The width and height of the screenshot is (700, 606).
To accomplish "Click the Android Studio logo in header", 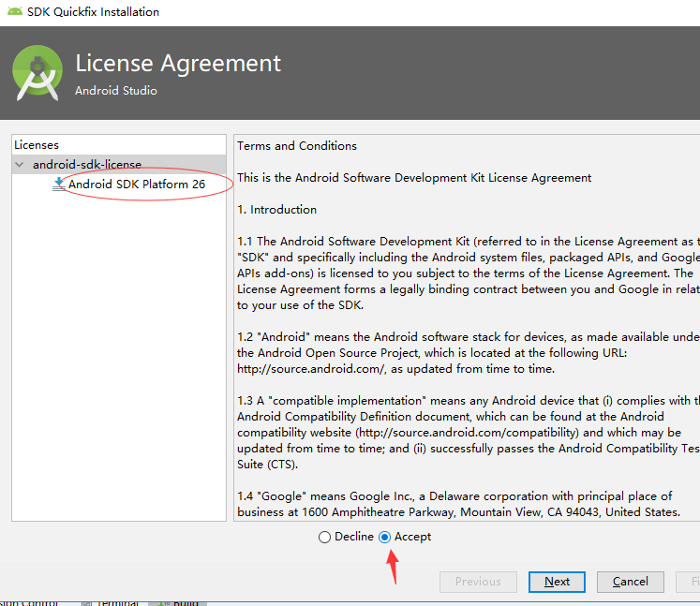I will pos(37,73).
